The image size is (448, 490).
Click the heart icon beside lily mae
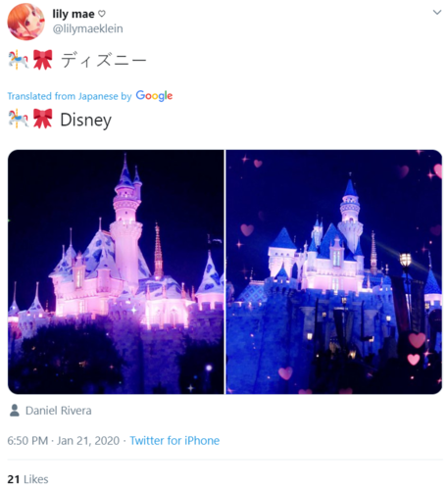click(102, 14)
